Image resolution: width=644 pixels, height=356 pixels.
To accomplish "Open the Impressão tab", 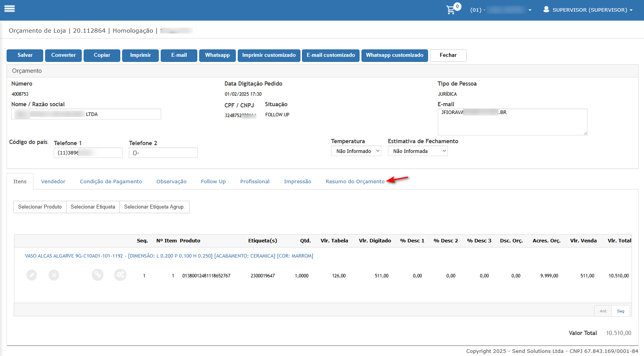I will [x=298, y=181].
